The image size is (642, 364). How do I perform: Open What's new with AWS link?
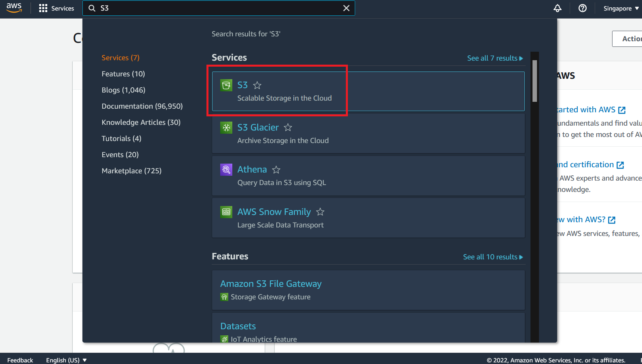pyautogui.click(x=586, y=219)
